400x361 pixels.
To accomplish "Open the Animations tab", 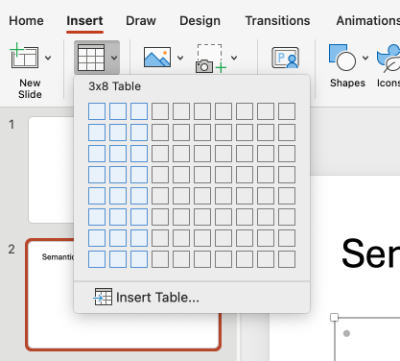I will [x=368, y=21].
